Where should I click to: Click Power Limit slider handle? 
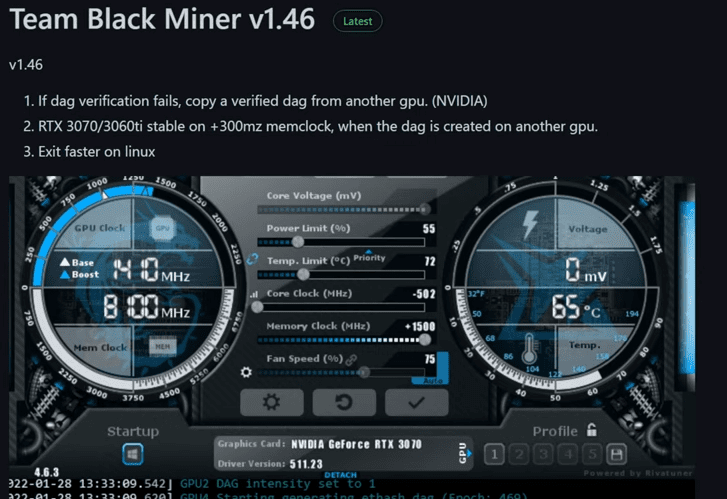(298, 242)
